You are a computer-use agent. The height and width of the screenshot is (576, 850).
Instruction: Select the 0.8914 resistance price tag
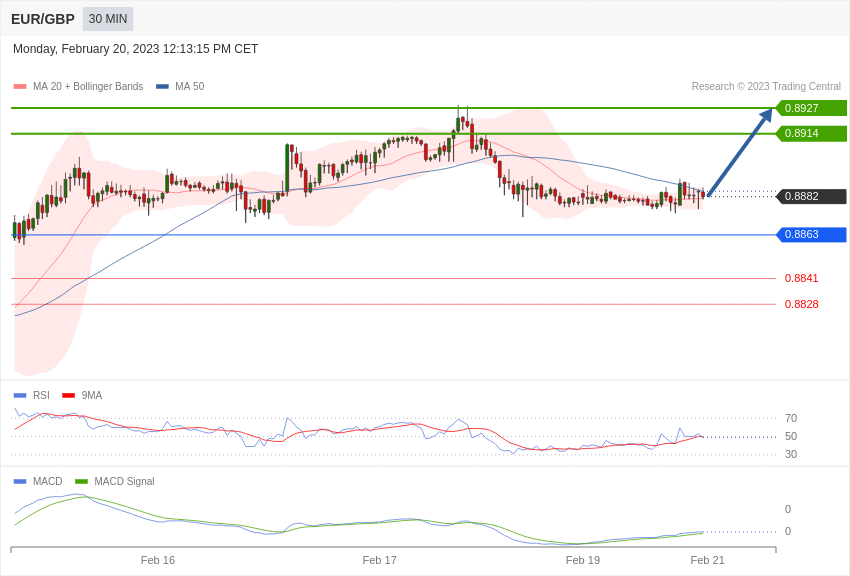coord(811,133)
